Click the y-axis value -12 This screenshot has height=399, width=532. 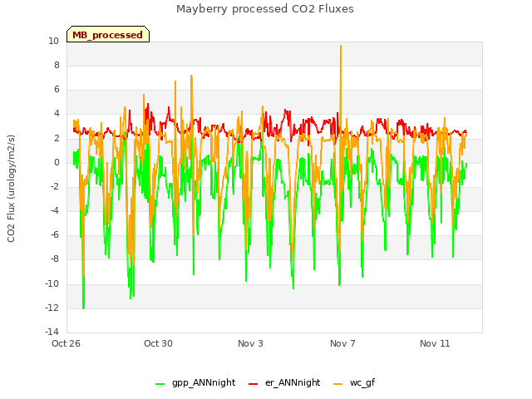(x=52, y=308)
